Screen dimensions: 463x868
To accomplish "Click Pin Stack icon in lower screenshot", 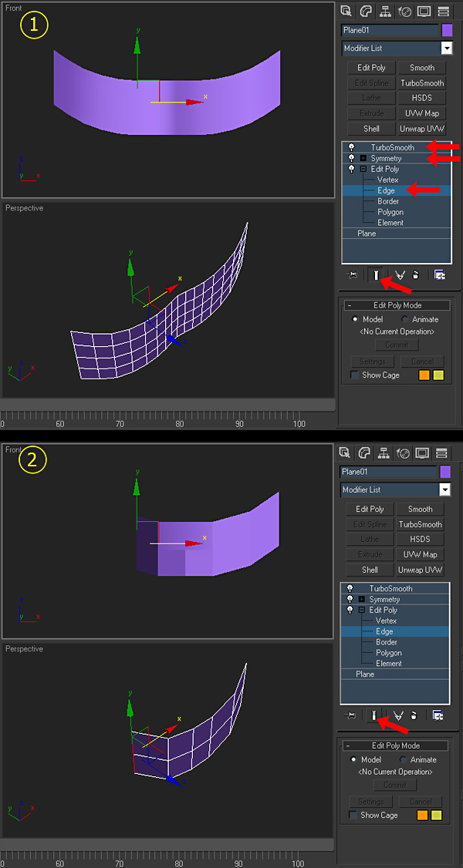I will point(350,715).
